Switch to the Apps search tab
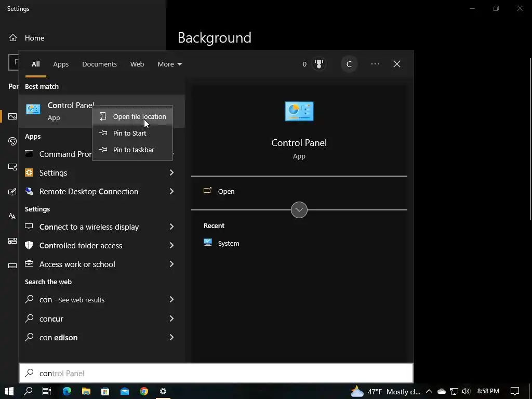Screen dimensions: 532x399 61,64
